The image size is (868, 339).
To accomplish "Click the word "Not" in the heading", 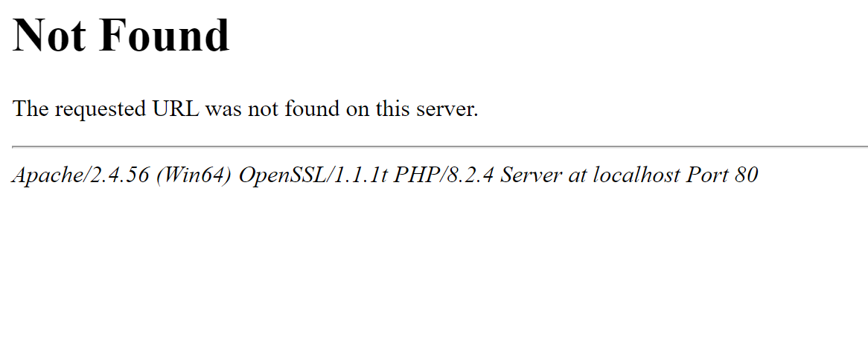I will pyautogui.click(x=48, y=36).
